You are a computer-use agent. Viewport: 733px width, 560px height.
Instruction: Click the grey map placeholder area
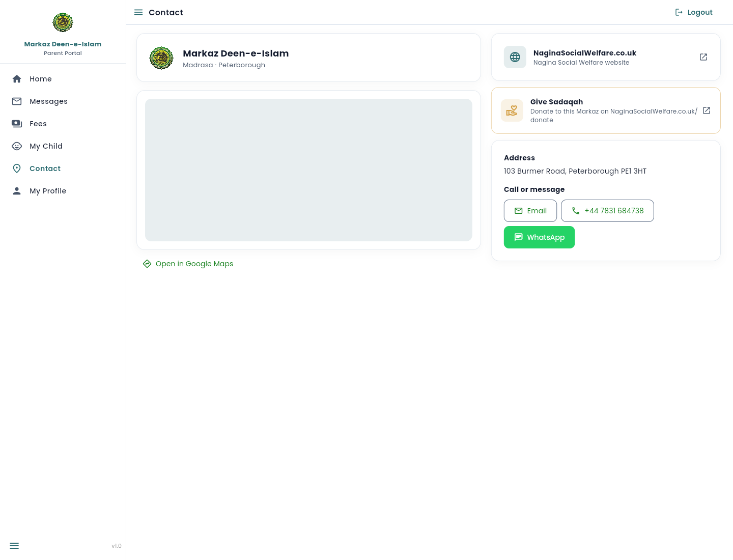pos(308,170)
